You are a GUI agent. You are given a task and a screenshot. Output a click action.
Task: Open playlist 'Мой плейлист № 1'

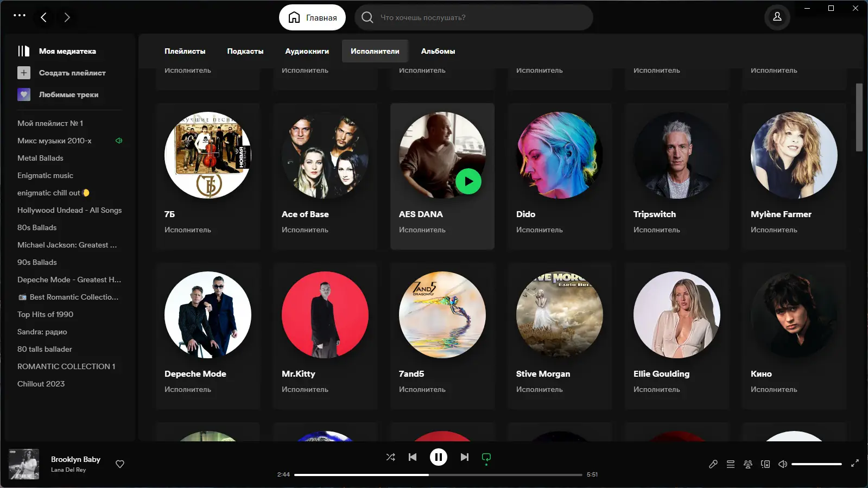[50, 123]
